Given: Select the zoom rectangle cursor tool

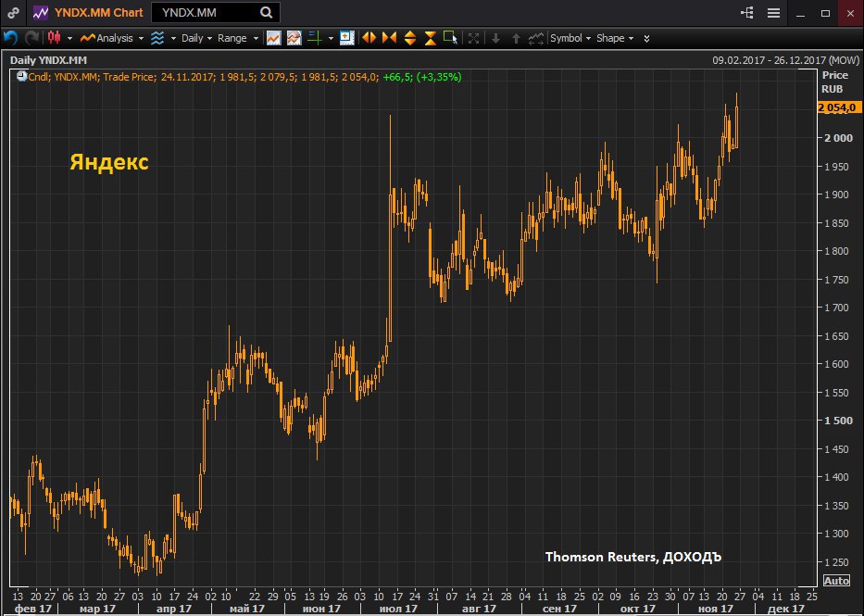Looking at the screenshot, I should (x=450, y=38).
